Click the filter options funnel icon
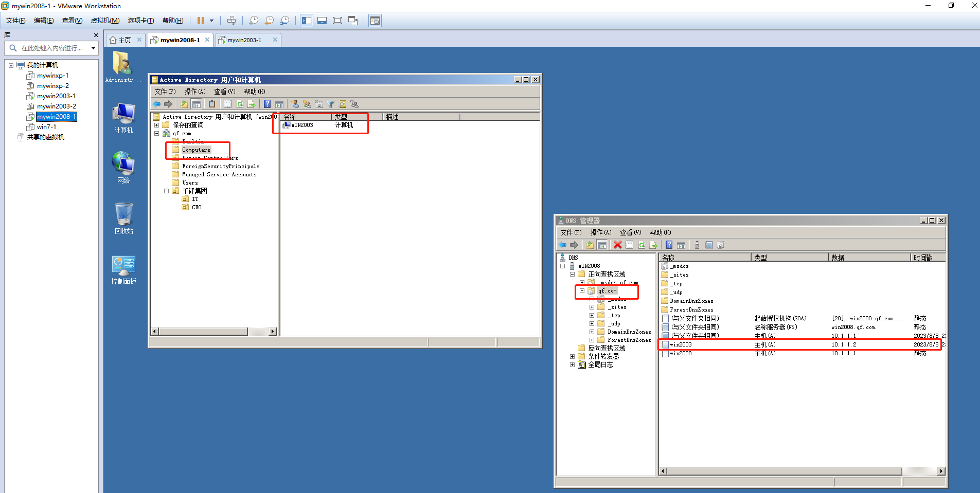Screen dimensions: 980x493 pyautogui.click(x=331, y=104)
